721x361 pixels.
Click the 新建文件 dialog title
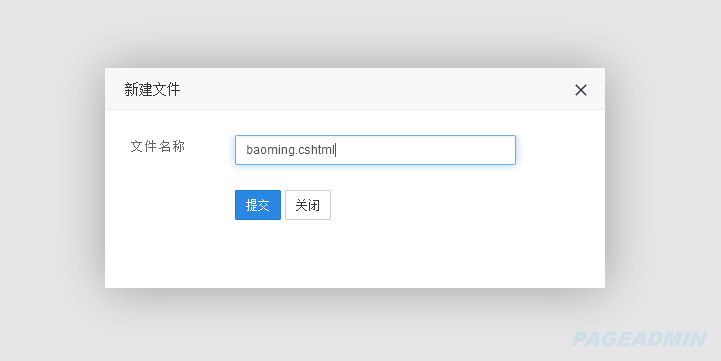(x=152, y=89)
